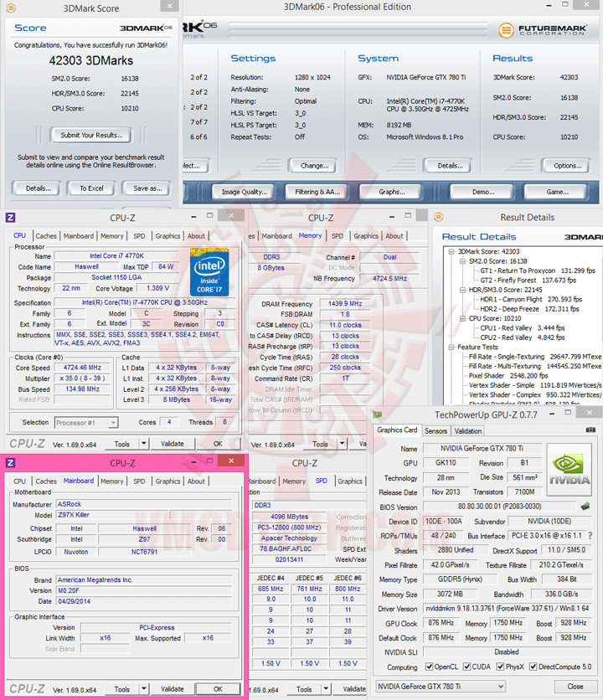Click the purple Z icon of the Mainboard CPU-Z window
Image resolution: width=603 pixels, height=700 pixels.
tap(11, 462)
